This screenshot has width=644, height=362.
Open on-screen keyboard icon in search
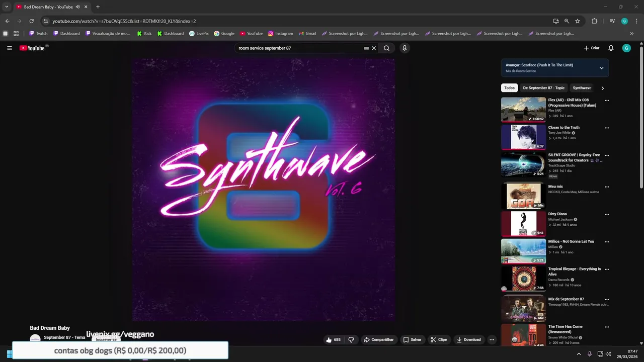[x=366, y=48]
